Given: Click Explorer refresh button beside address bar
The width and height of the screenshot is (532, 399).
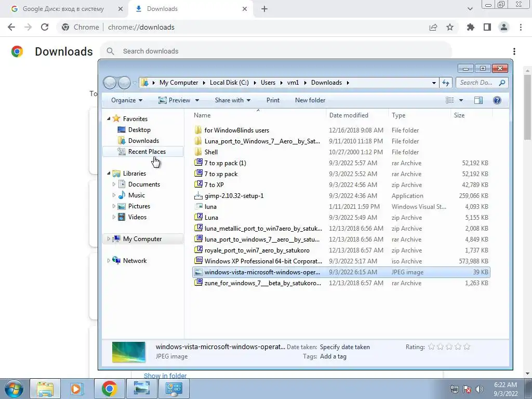Looking at the screenshot, I should (x=445, y=83).
